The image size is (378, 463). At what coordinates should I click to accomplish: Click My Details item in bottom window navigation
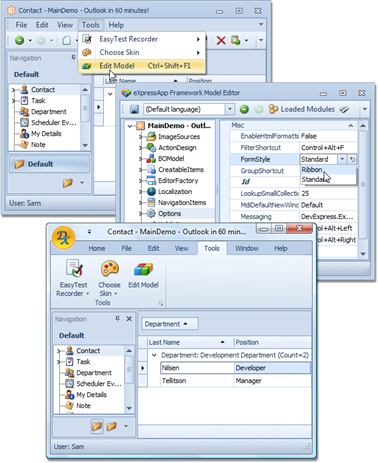pyautogui.click(x=91, y=395)
